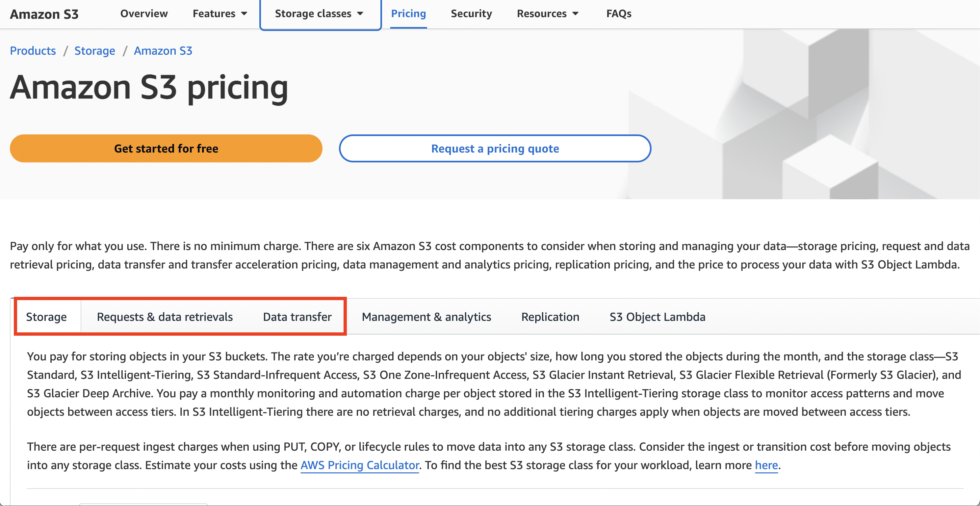Click the Amazon S3 title in navbar
980x506 pixels.
(44, 14)
